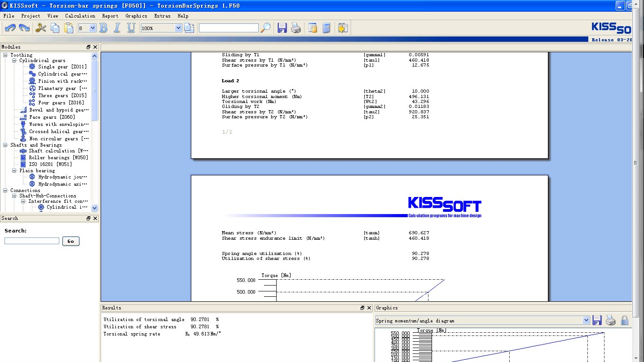Click the page layout icon beside zoom
The image size is (644, 362).
(189, 28)
